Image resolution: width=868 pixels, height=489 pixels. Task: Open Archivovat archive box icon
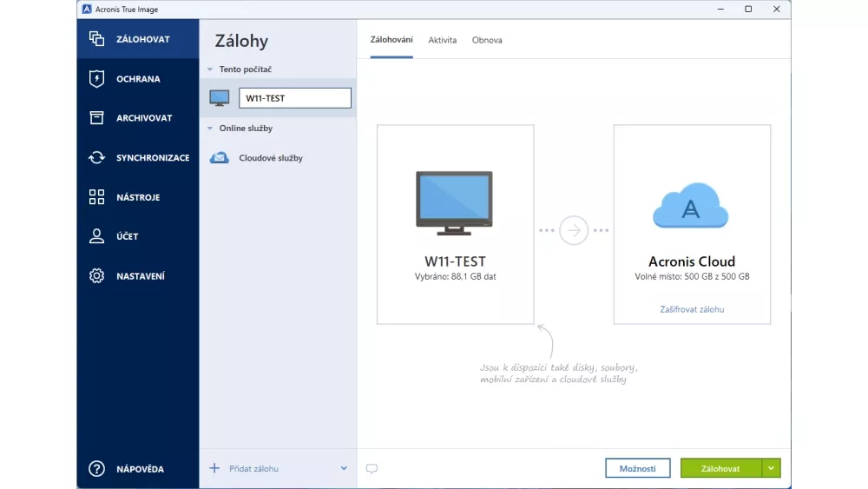[x=96, y=118]
